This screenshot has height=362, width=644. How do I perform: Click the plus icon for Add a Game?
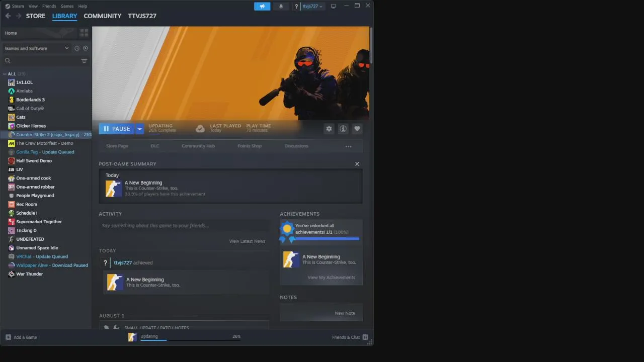tap(8, 337)
